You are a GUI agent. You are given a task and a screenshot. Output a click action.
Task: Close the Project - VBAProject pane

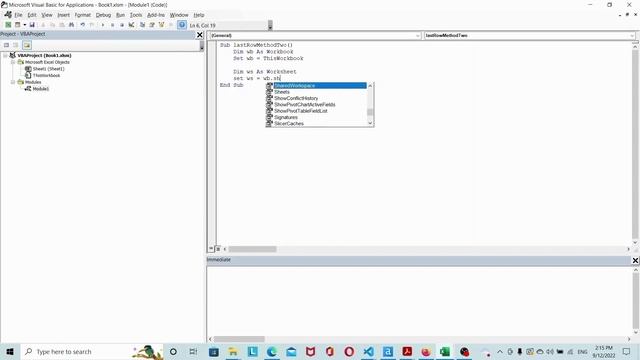point(200,35)
